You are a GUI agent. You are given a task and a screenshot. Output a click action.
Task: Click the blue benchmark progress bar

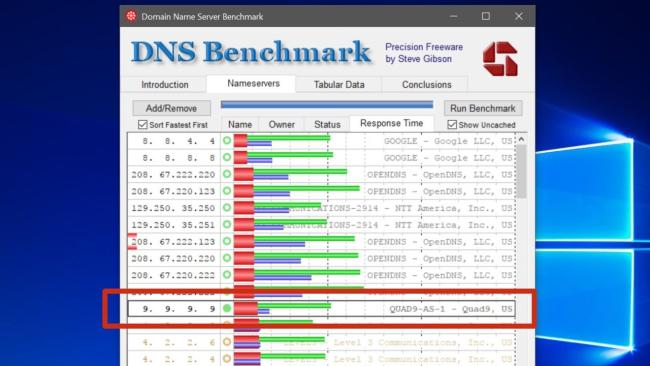coord(327,105)
